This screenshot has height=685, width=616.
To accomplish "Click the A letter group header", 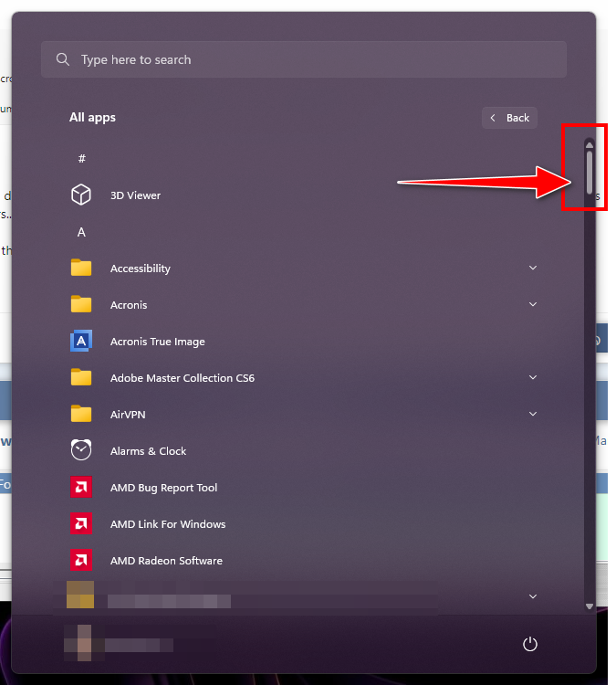I will pyautogui.click(x=81, y=232).
